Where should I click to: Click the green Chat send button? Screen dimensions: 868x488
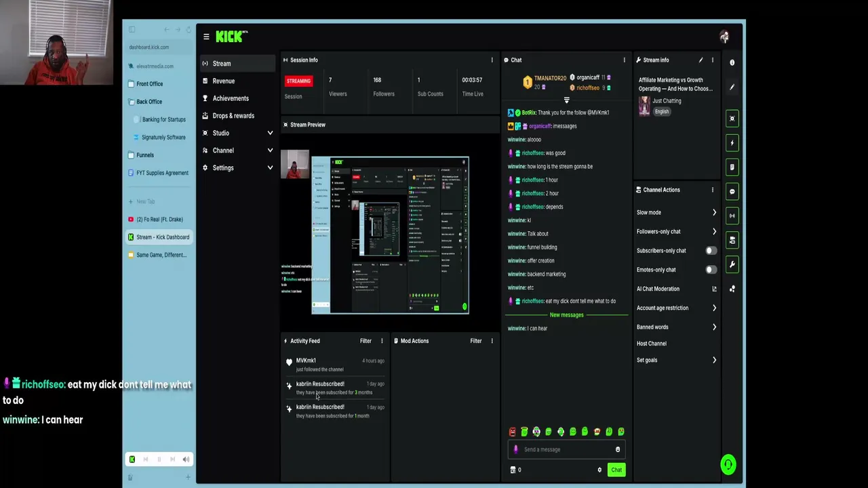(616, 470)
